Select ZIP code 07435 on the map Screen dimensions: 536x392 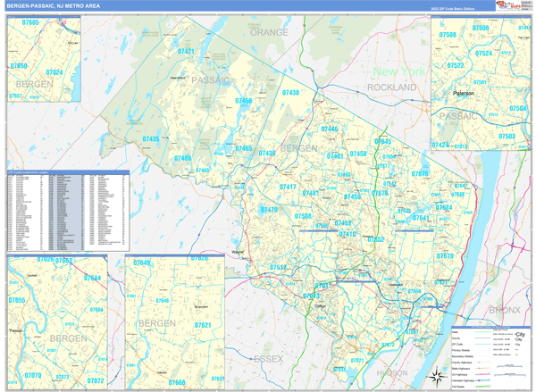click(151, 139)
